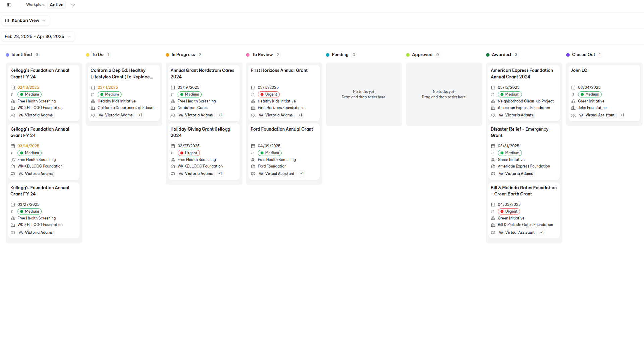Show extra assignees +1 on John LOI card
The height and width of the screenshot is (357, 644).
[622, 115]
